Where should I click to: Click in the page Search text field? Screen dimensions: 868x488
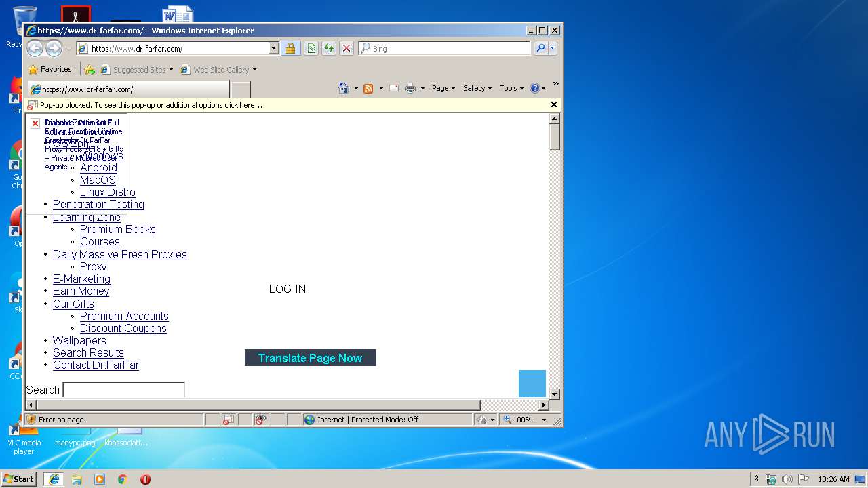point(123,390)
